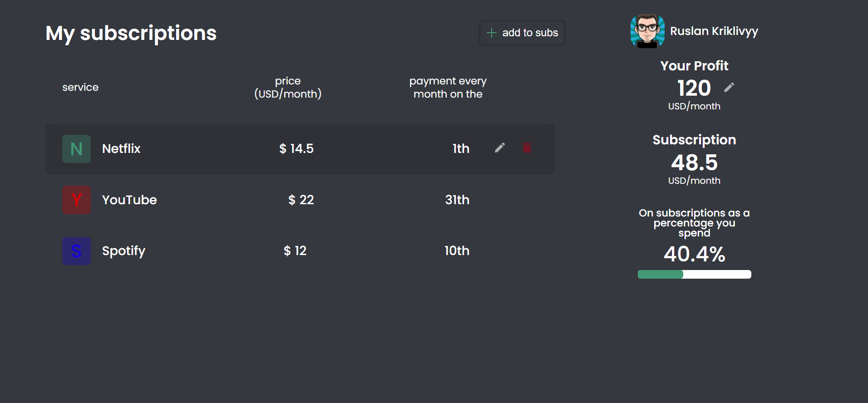The image size is (868, 403).
Task: Click the blue Spotify S logo
Action: point(76,251)
